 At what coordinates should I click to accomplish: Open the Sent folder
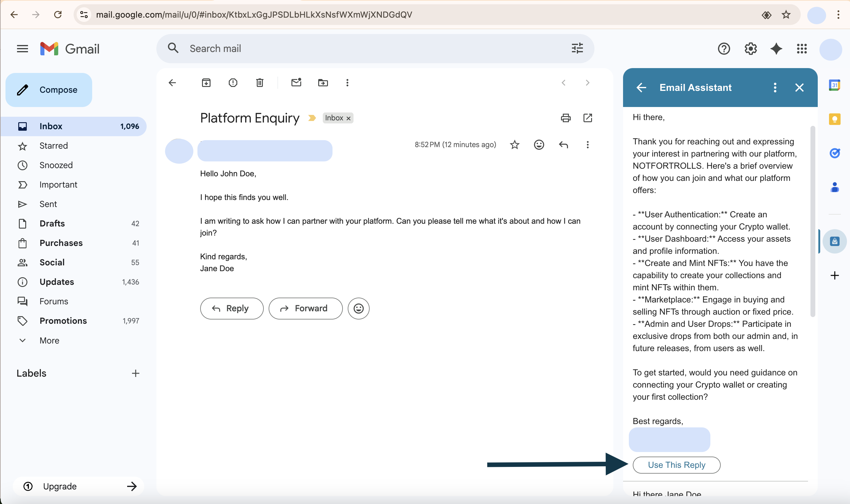[x=73, y=204]
